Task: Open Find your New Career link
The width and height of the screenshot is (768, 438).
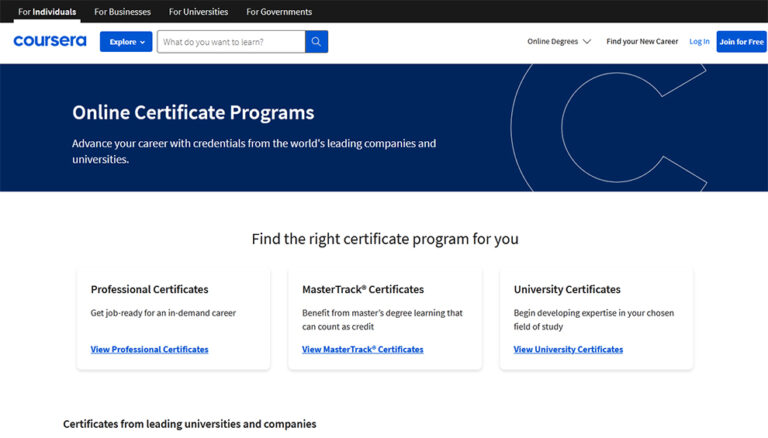Action: (x=642, y=42)
